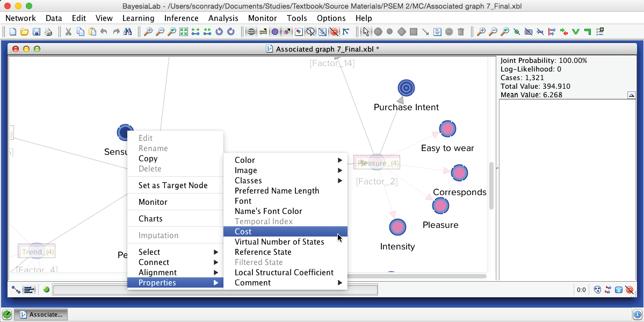
Task: Expand the Image submenu
Action: [285, 170]
